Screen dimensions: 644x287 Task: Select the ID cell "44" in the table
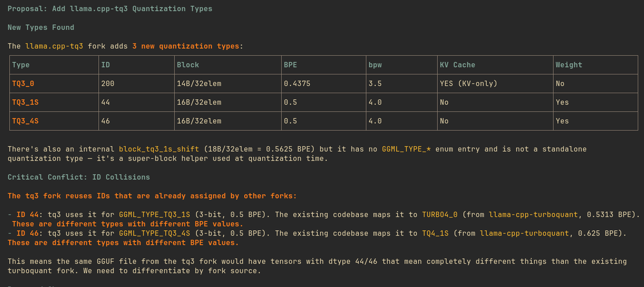pos(106,102)
